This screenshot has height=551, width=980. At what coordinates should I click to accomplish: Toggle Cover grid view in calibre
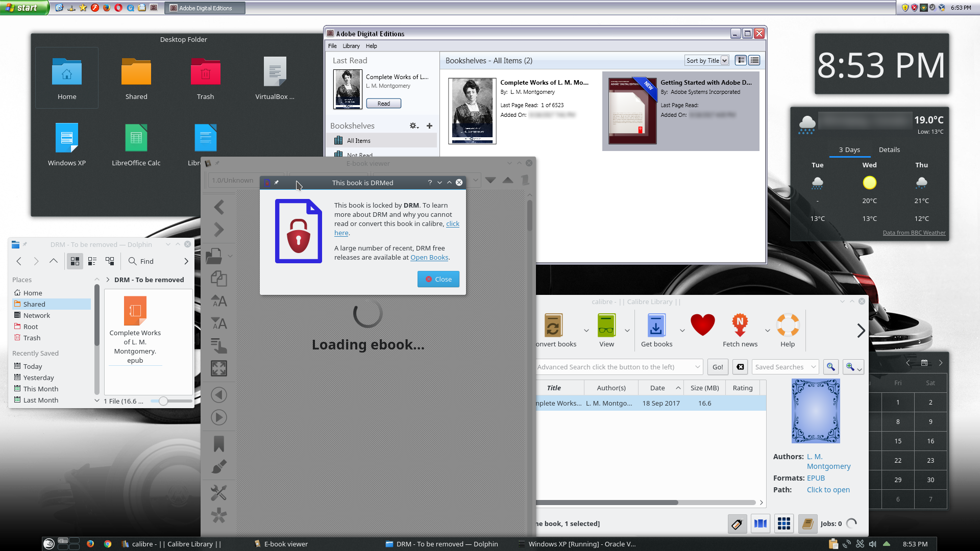tap(784, 523)
